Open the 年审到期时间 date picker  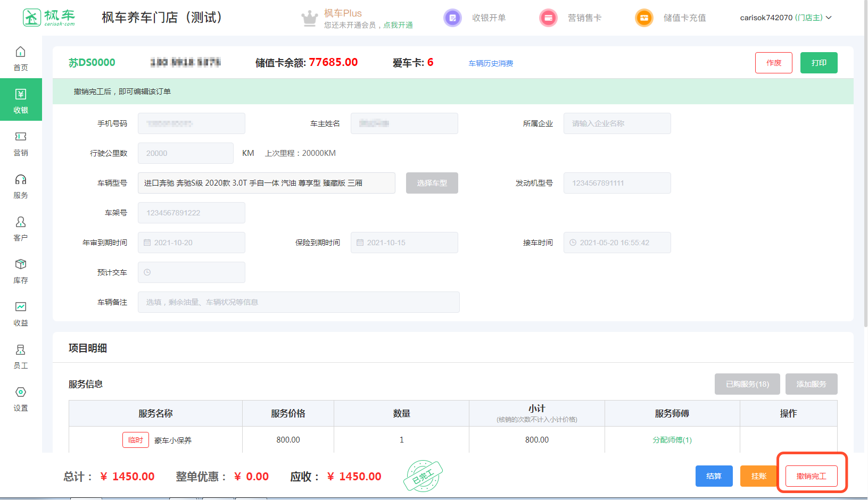pos(192,243)
